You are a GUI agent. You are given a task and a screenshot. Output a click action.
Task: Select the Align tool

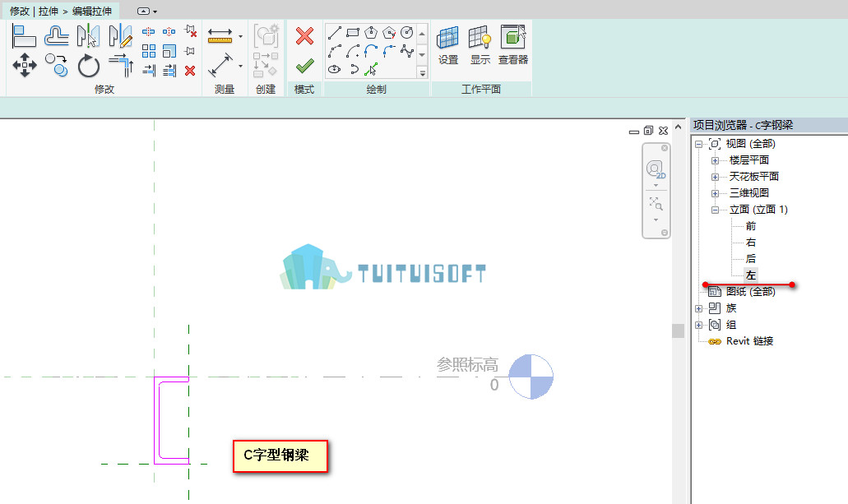pos(24,36)
